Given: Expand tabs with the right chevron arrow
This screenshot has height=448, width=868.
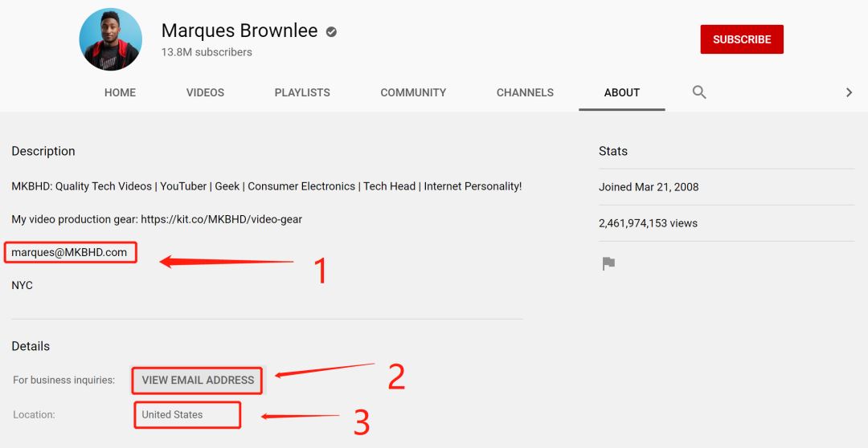Looking at the screenshot, I should pyautogui.click(x=849, y=92).
